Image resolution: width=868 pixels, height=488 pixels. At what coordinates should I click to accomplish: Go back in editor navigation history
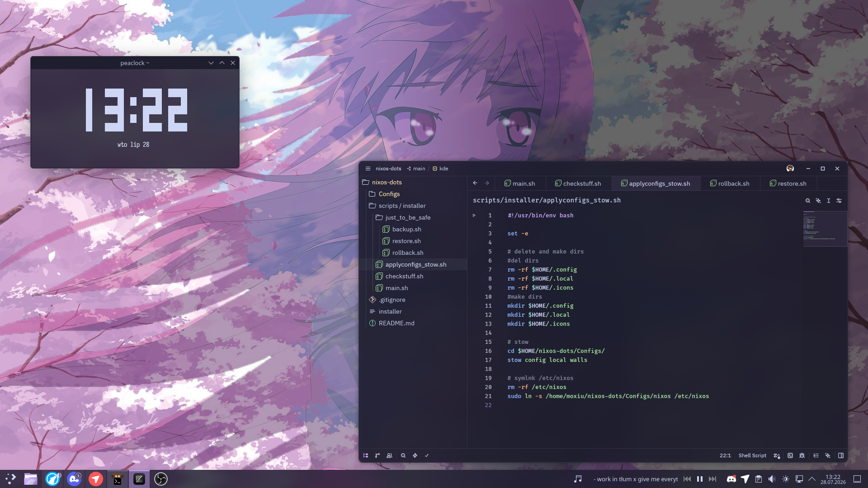(x=475, y=183)
